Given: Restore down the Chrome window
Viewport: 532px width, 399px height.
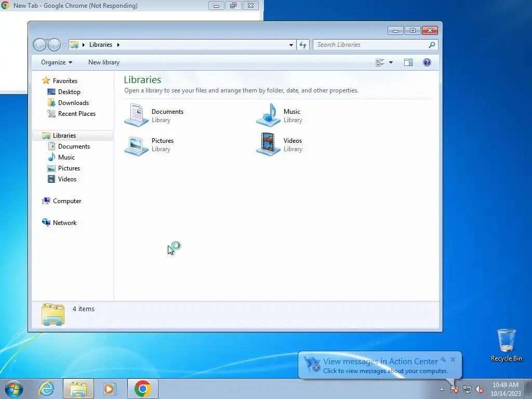Looking at the screenshot, I should coord(233,5).
